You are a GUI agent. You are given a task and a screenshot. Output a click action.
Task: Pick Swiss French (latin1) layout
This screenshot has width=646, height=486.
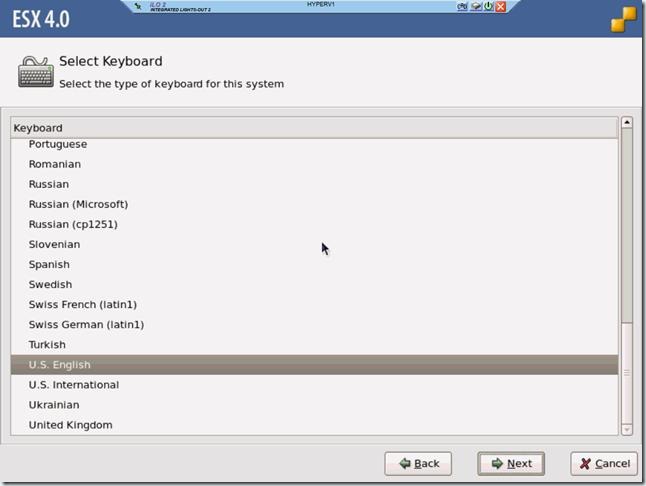click(314, 305)
